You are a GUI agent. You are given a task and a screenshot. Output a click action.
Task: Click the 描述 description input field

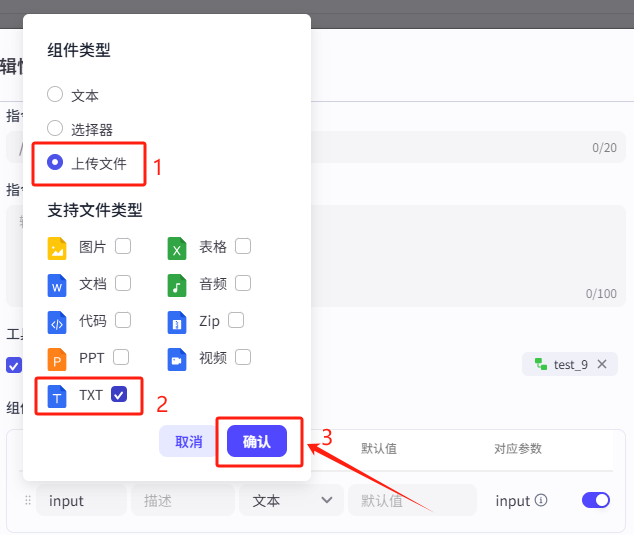click(x=182, y=500)
